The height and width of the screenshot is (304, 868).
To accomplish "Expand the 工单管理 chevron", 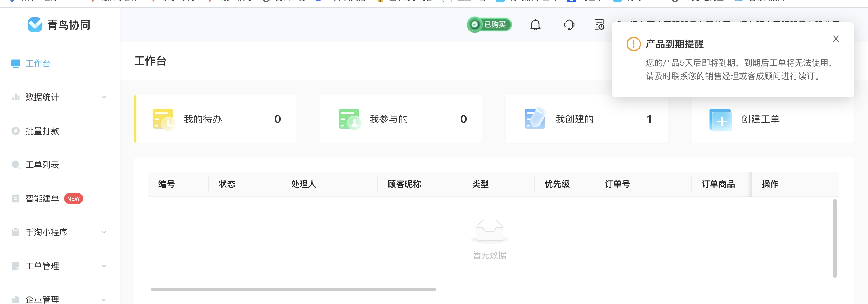I will coord(104,266).
